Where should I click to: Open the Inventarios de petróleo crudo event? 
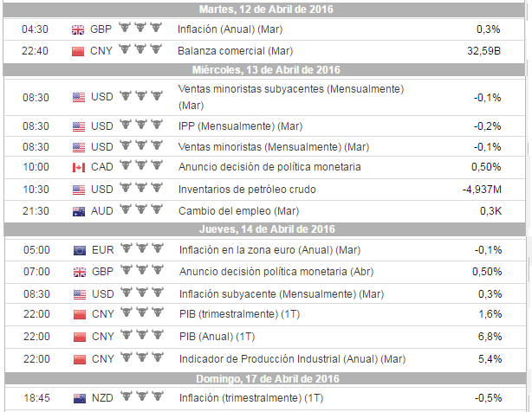(x=247, y=190)
